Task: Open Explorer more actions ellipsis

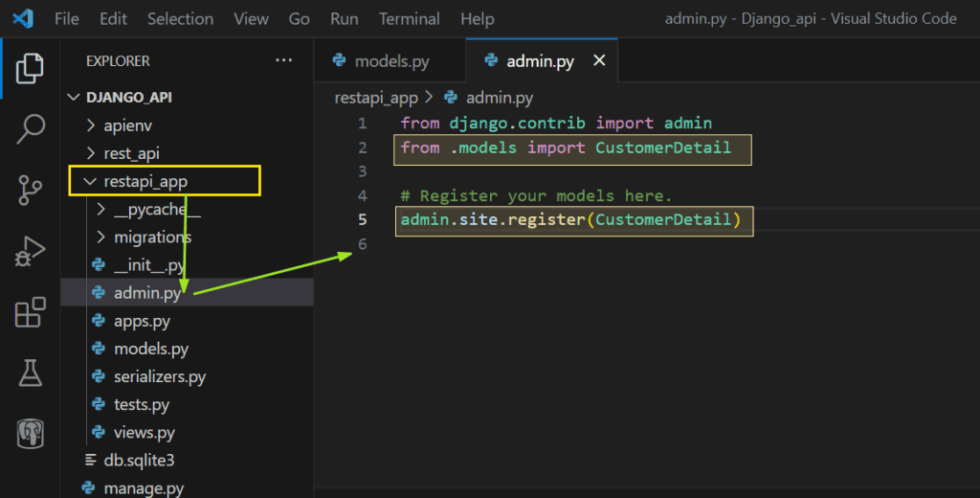Action: (x=283, y=60)
